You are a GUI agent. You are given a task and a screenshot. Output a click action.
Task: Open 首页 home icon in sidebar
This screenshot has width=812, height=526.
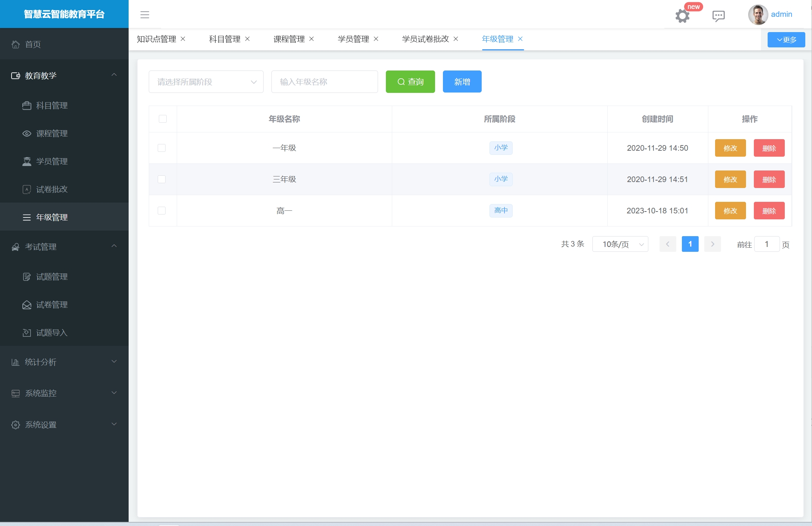tap(16, 44)
